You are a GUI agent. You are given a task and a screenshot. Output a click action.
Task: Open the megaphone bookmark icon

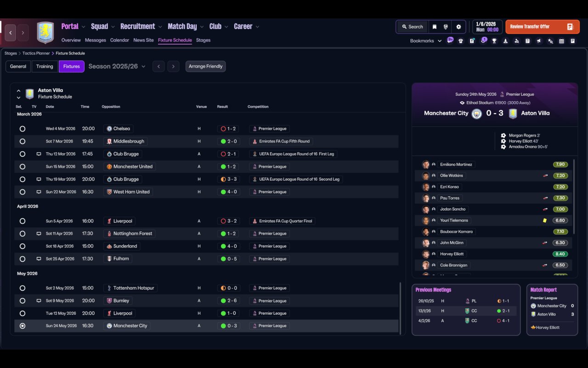point(538,41)
